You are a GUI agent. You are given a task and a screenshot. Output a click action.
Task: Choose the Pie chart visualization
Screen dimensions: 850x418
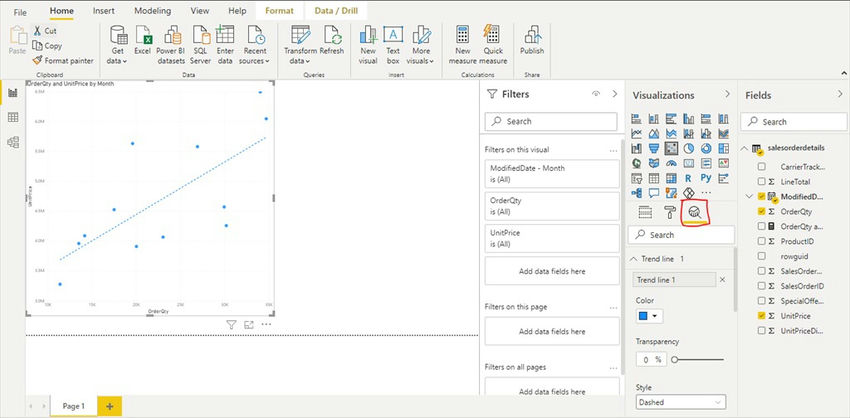tap(689, 148)
